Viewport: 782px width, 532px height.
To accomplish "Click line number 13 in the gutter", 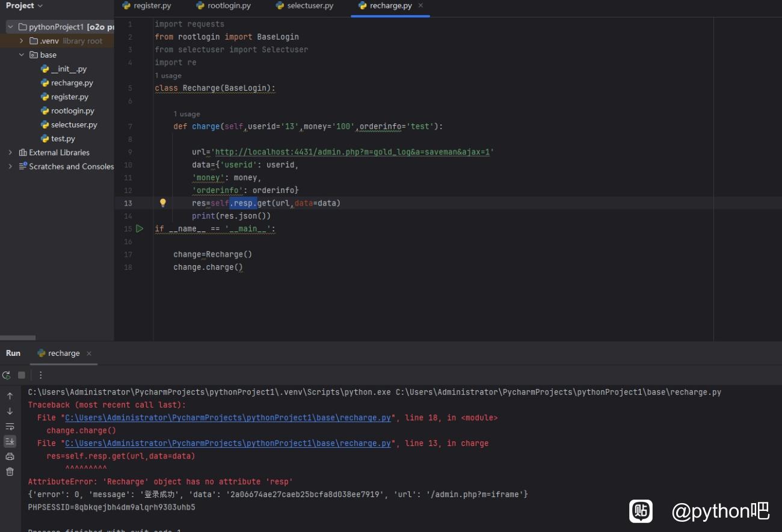I will (128, 203).
